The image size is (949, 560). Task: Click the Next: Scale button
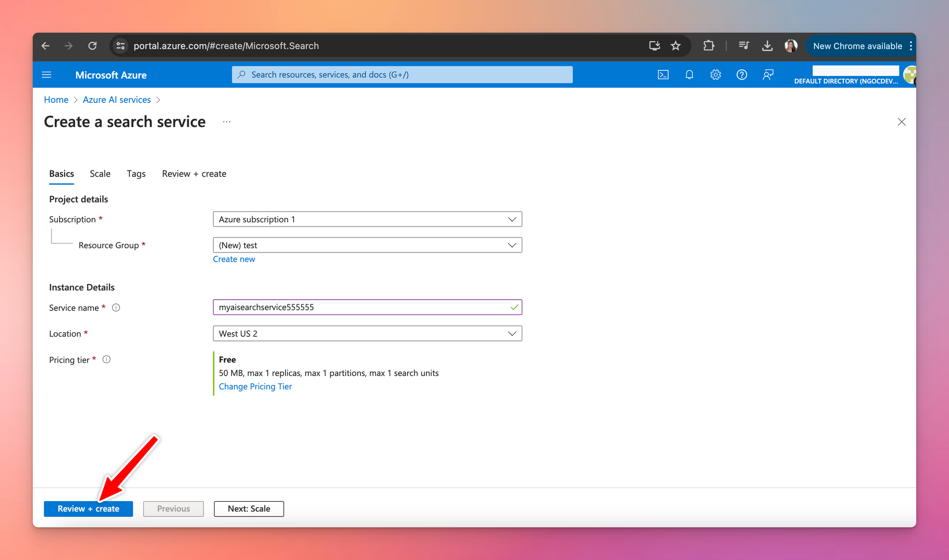click(249, 509)
